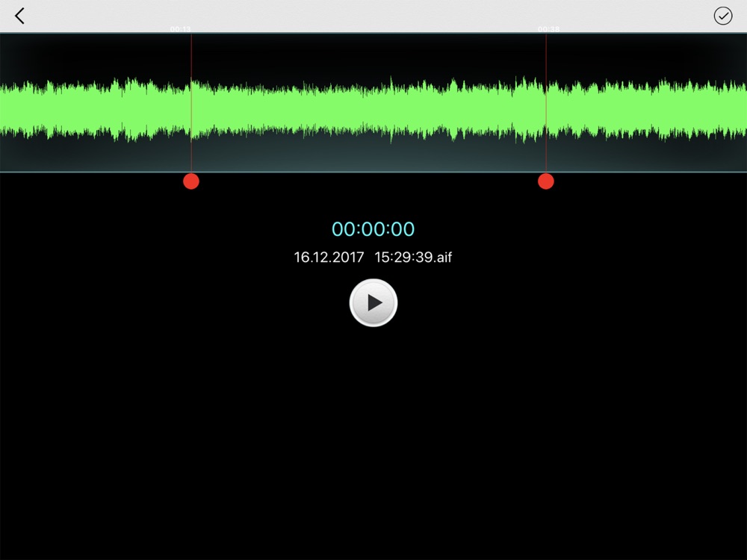The height and width of the screenshot is (560, 747).
Task: Click the 00:38 end marker label
Action: pos(549,29)
